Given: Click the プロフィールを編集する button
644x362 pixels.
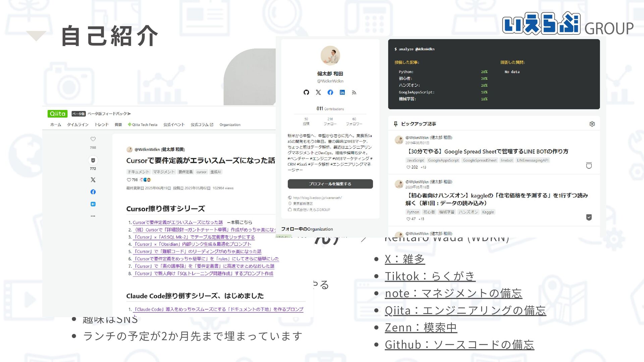Looking at the screenshot, I should click(330, 184).
